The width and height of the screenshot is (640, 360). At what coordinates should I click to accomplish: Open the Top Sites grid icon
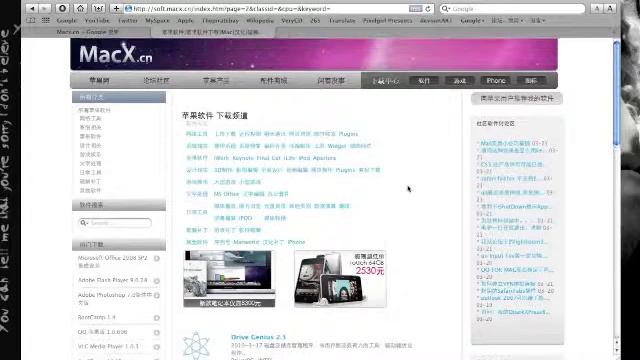tap(46, 20)
